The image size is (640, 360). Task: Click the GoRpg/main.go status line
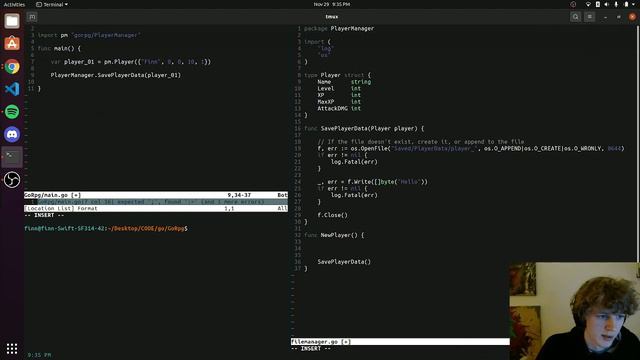click(x=156, y=195)
